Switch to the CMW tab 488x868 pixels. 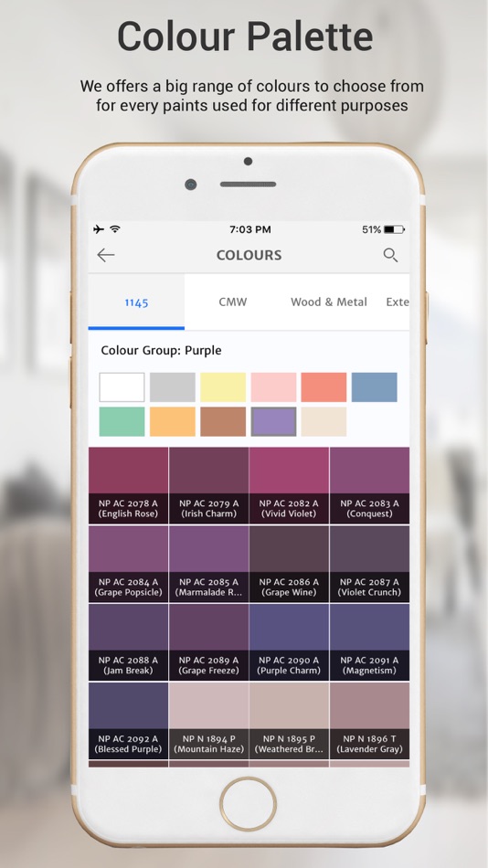[x=233, y=302]
